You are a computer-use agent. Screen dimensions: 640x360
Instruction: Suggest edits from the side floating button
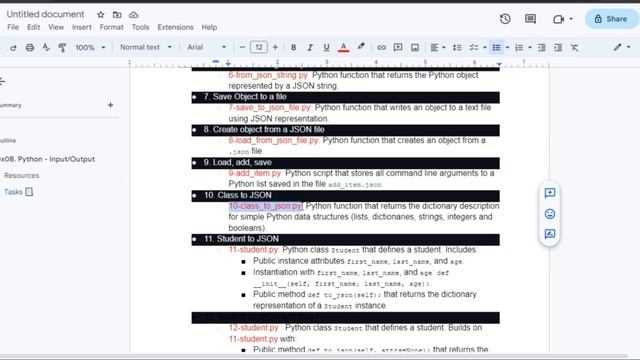click(x=550, y=234)
